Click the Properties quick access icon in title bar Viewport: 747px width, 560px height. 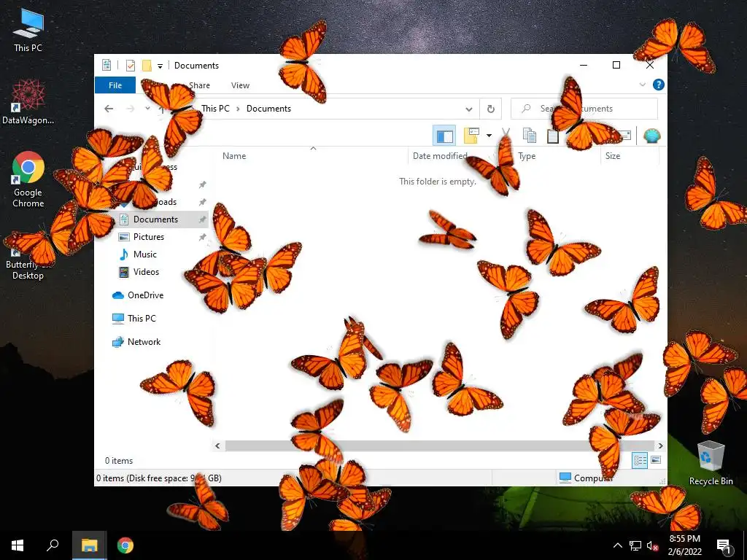[130, 66]
